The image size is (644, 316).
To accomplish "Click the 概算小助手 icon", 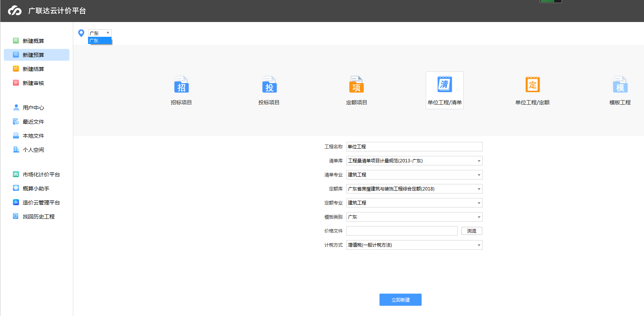I will [16, 188].
